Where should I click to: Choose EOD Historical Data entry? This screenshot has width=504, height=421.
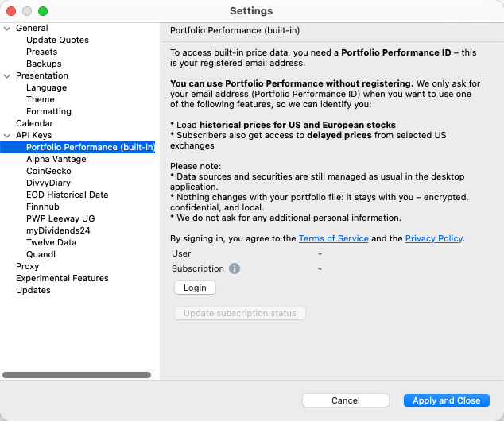coord(67,195)
